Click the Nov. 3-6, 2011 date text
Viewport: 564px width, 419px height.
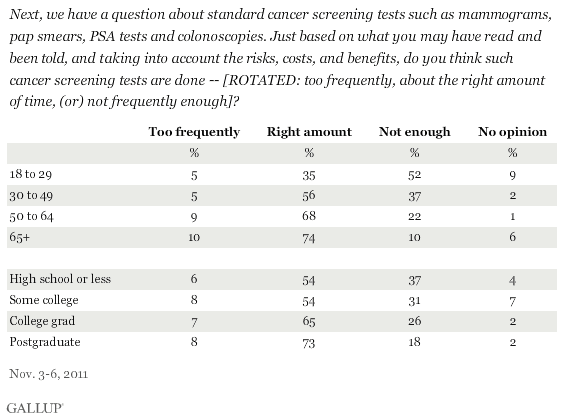[49, 374]
